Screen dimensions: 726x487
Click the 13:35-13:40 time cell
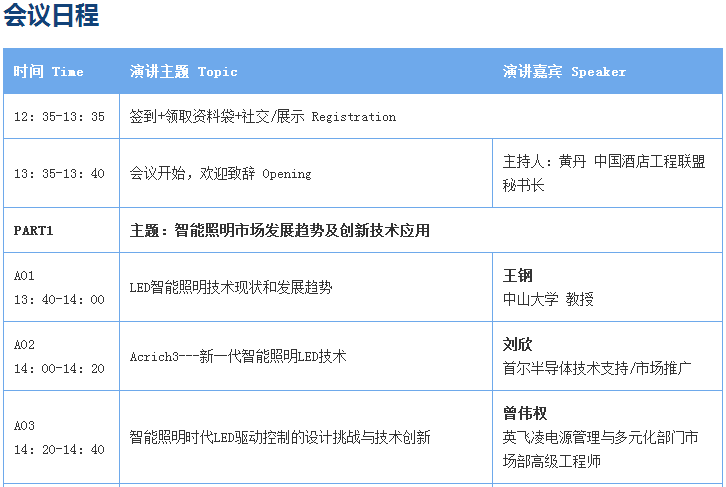coord(59,174)
